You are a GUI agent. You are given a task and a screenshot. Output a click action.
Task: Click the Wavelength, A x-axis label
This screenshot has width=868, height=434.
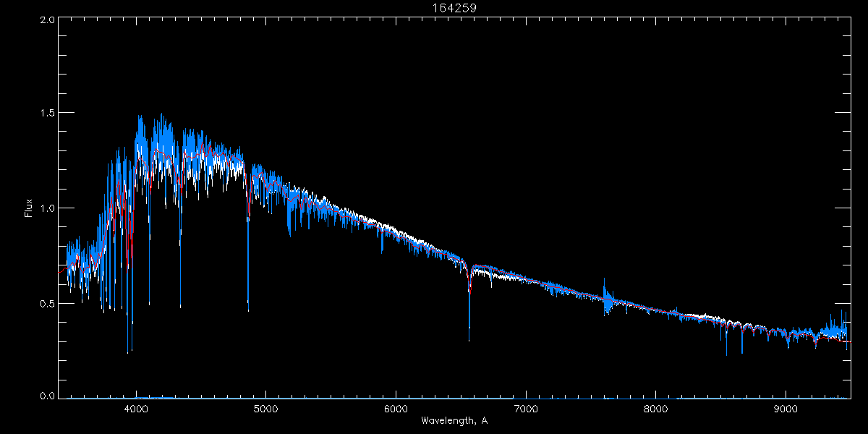click(x=454, y=420)
